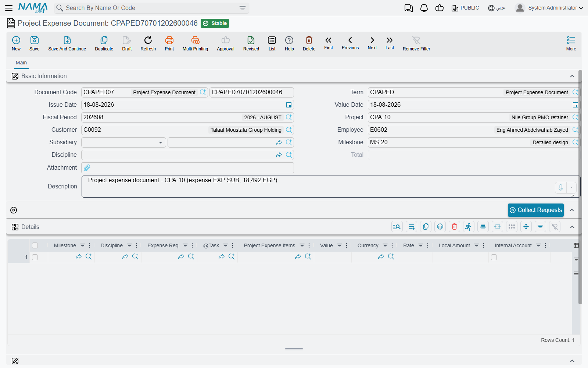This screenshot has width=588, height=368.
Task: Filter the Value column
Action: pos(340,245)
